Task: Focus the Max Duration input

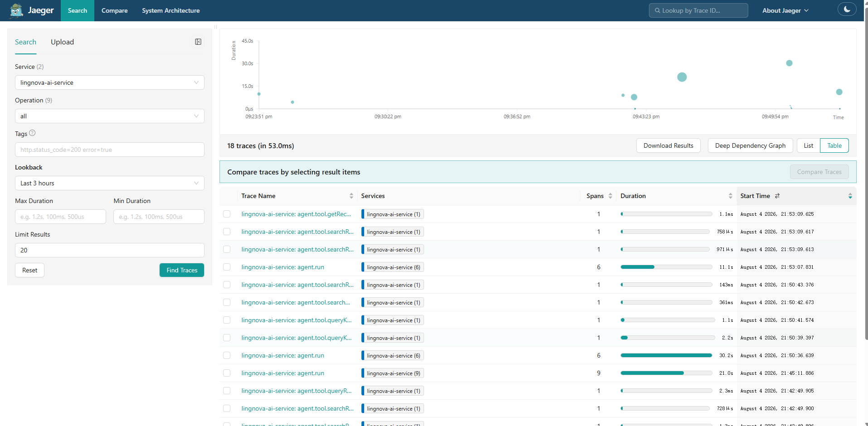Action: click(60, 217)
